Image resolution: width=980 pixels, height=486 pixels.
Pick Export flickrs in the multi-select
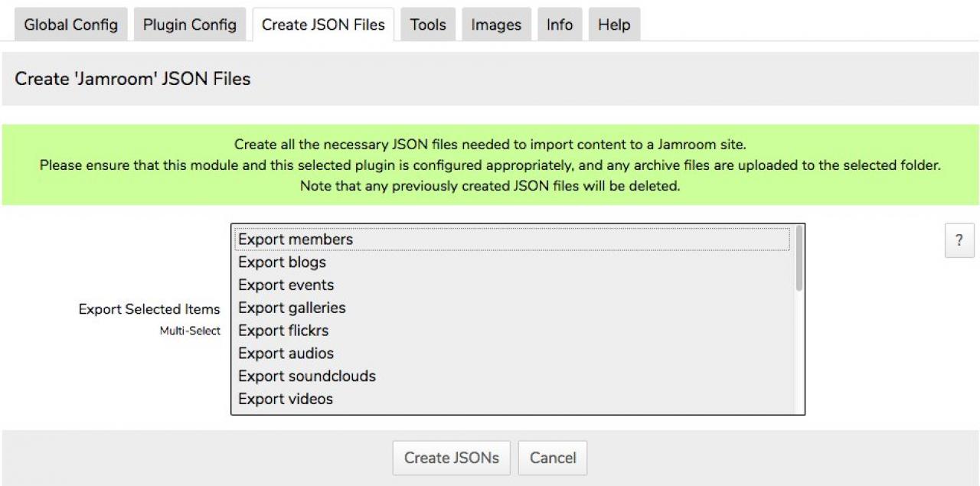click(x=283, y=331)
